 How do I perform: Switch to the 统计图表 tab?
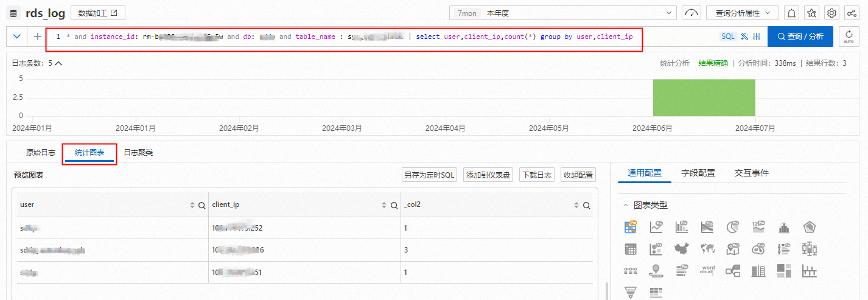click(x=89, y=153)
